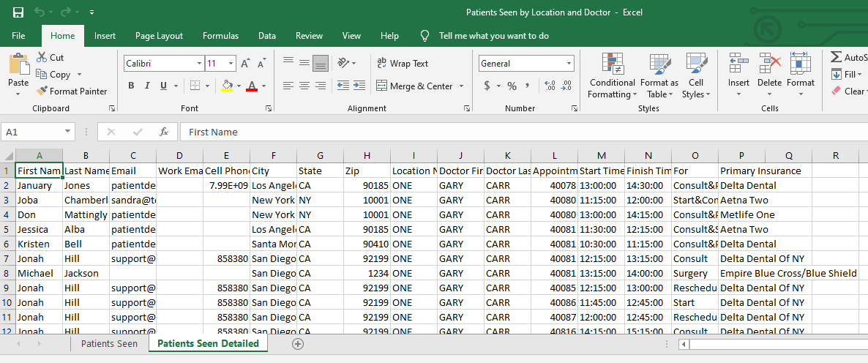Open the Formulas ribbon tab
The image size is (868, 363).
220,36
